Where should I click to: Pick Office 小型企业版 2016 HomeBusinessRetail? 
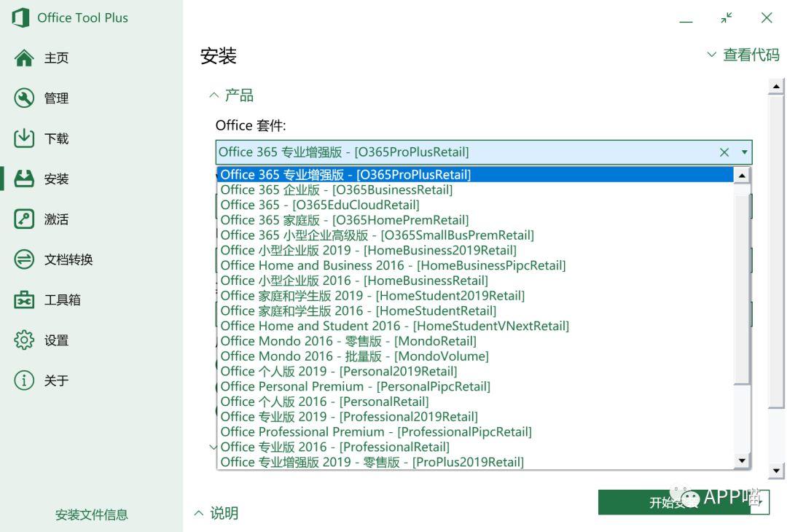(476, 281)
